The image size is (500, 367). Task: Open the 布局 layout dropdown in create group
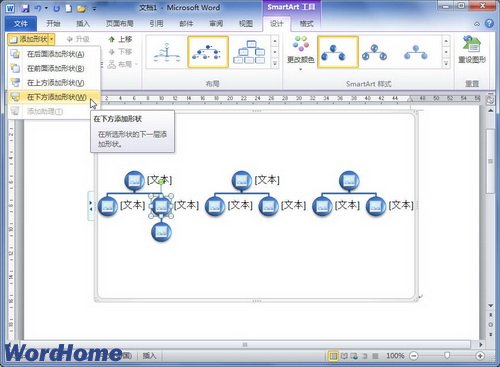point(123,64)
